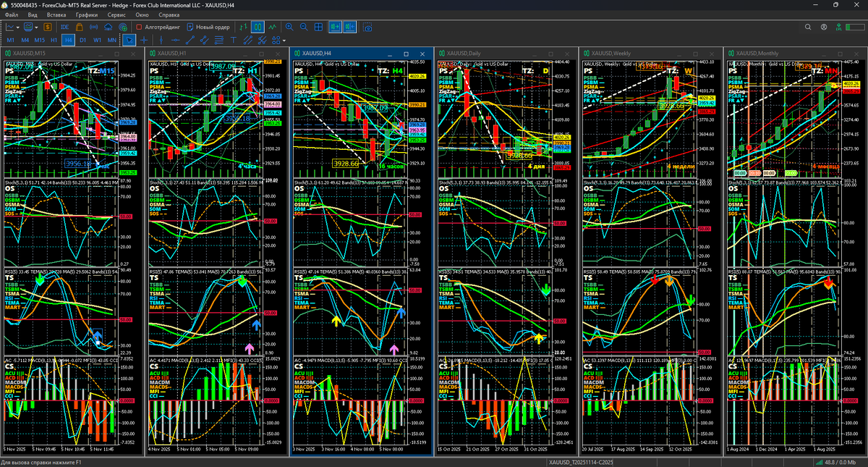Zoom in on the chart
The image size is (868, 467).
pyautogui.click(x=289, y=27)
